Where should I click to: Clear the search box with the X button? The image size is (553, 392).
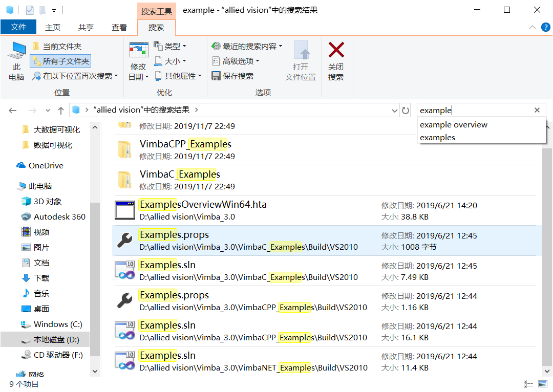[x=537, y=110]
